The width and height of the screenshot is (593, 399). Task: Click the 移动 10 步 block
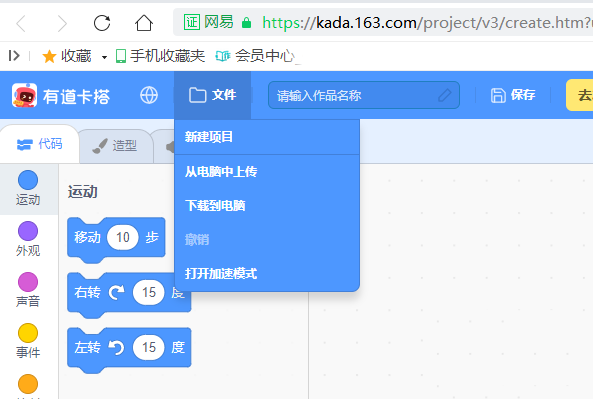[116, 240]
